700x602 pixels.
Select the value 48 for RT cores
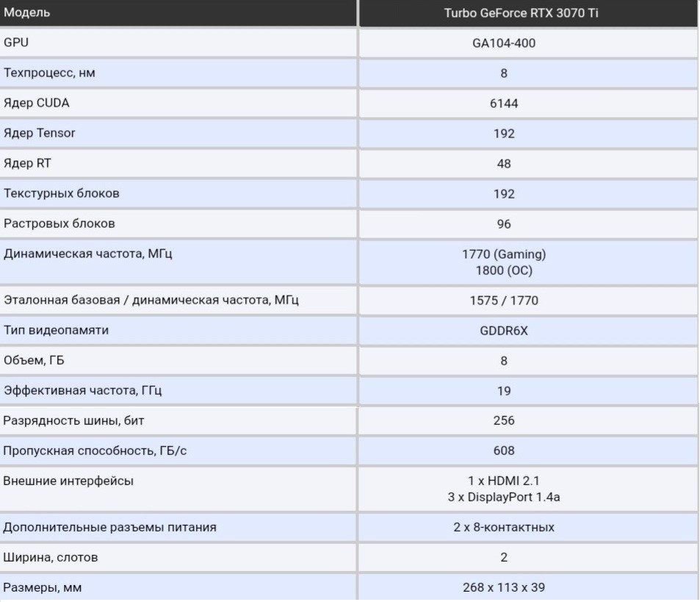(x=503, y=164)
